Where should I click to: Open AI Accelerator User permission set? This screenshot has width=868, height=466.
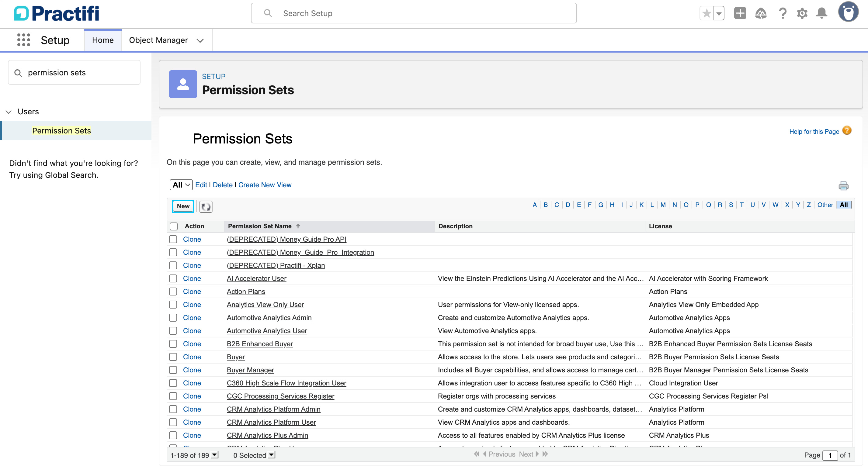[x=256, y=278]
